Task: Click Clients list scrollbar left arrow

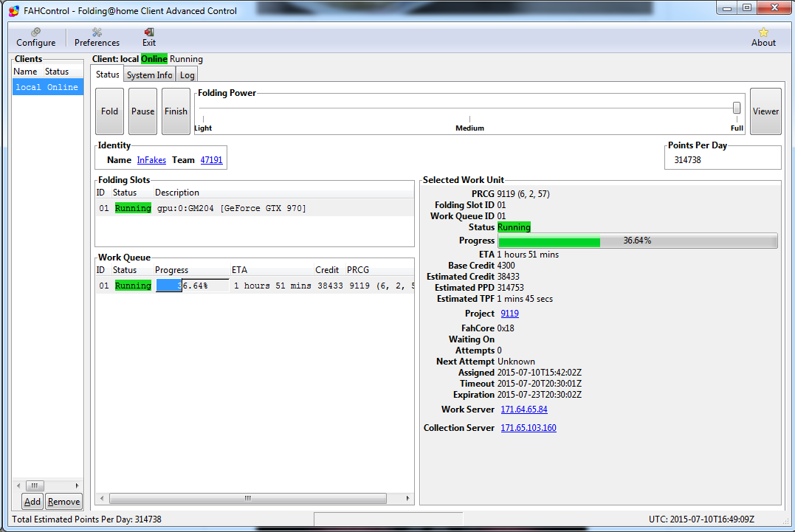Action: coord(18,486)
